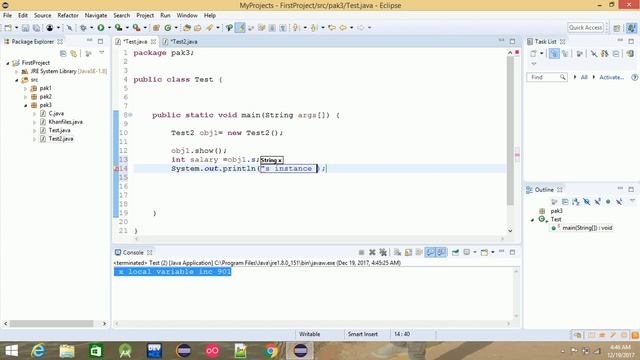This screenshot has height=360, width=640.
Task: Toggle Scroll Lock in the Console toolbar
Action: pos(408,253)
